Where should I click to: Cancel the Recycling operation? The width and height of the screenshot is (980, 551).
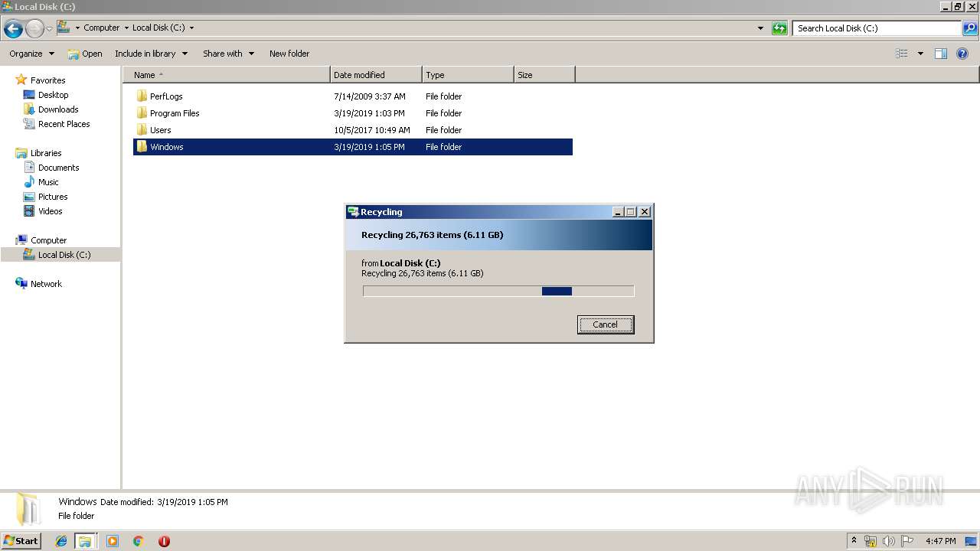coord(605,324)
